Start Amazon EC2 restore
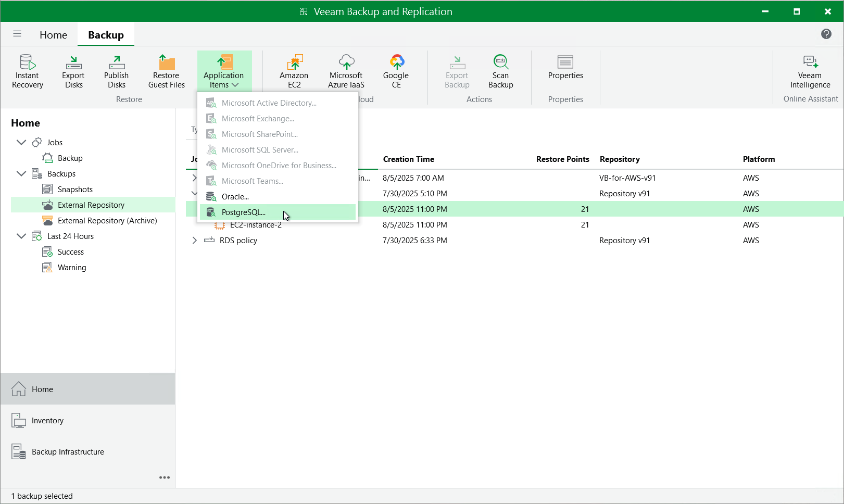Viewport: 844px width, 504px height. click(x=294, y=71)
